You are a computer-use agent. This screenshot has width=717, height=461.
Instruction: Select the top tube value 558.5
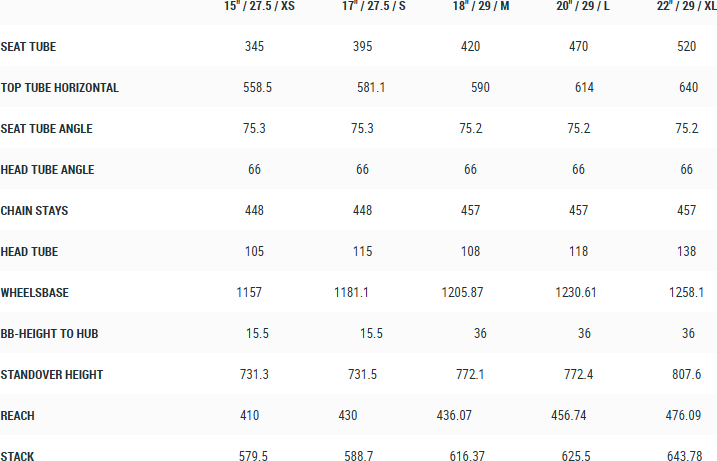tap(258, 88)
